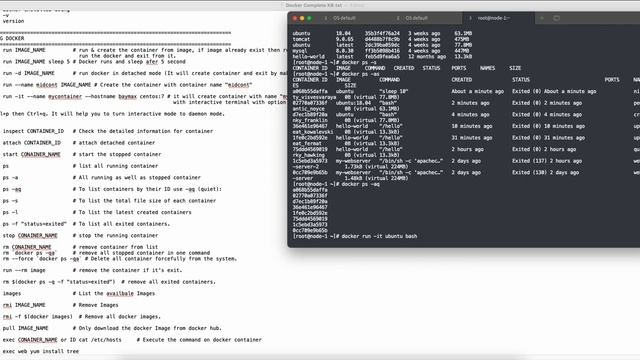Click the 'inspect CONTAINER_ID' line in editor

107,131
